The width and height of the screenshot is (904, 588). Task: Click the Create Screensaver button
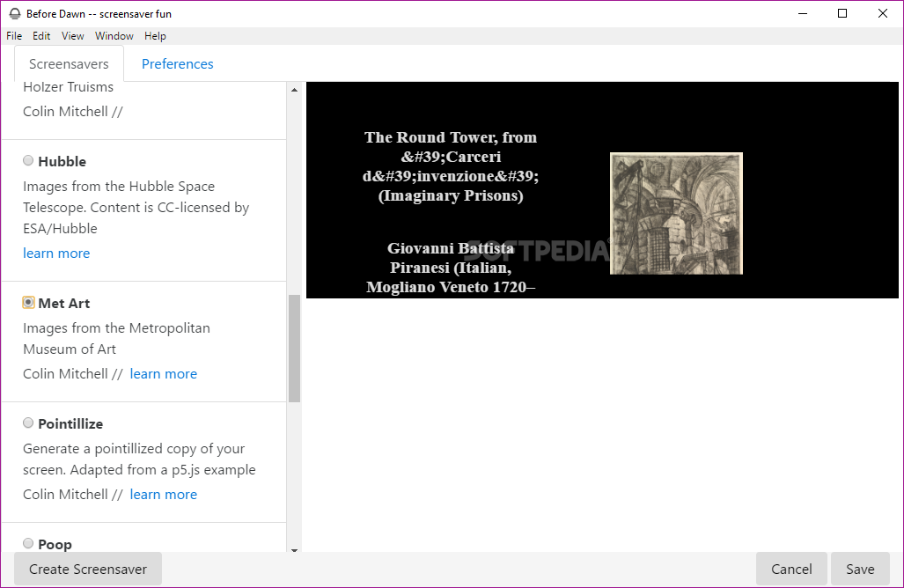pyautogui.click(x=88, y=569)
